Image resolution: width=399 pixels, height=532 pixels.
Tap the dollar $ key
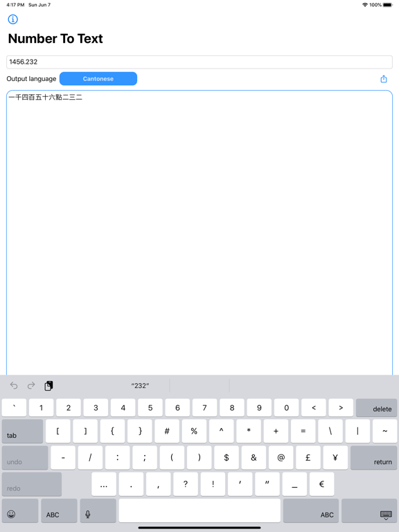click(227, 458)
